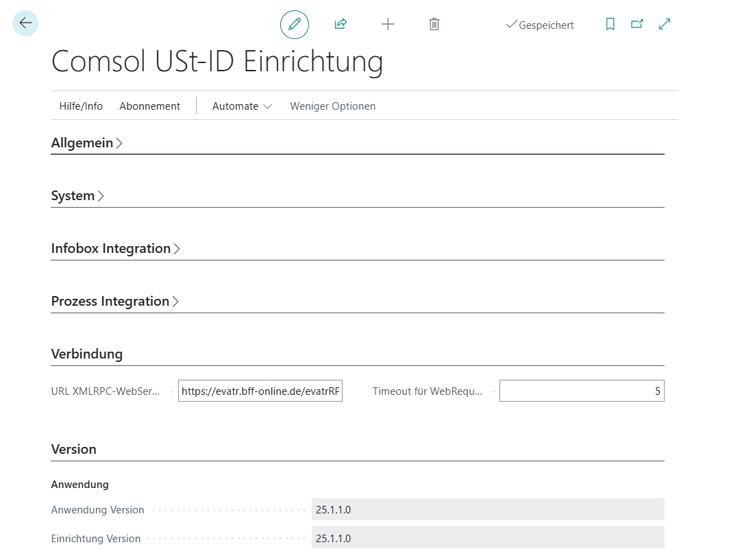Click the Anwendung group heading
Screen dimensions: 729x560
[80, 484]
